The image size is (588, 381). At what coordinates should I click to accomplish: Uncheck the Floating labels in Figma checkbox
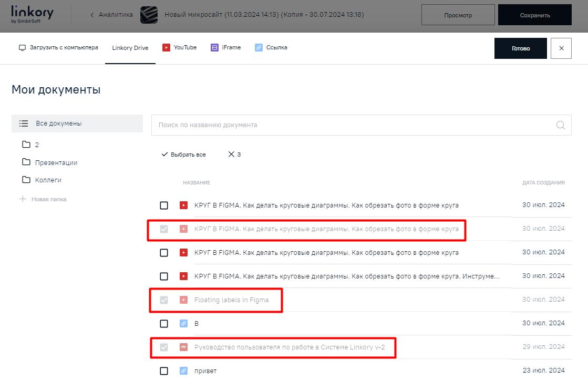click(x=164, y=300)
